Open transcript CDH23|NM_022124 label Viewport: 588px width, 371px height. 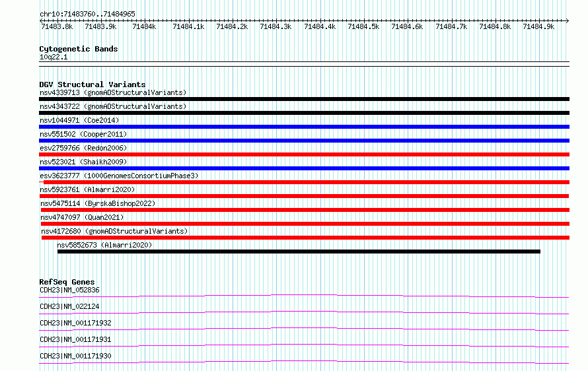[70, 306]
